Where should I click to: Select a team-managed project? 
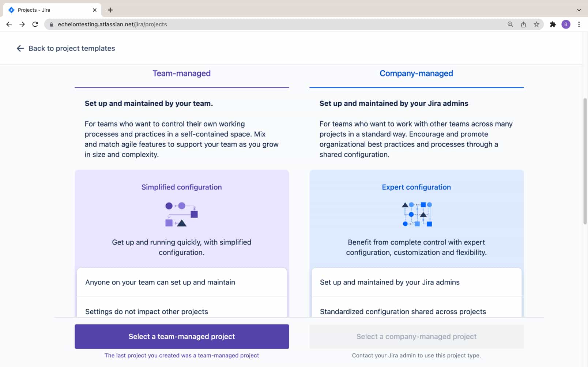click(x=181, y=336)
